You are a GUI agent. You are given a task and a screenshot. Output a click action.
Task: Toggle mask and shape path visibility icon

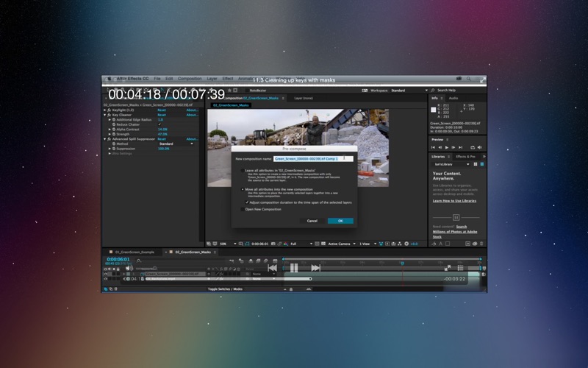247,244
